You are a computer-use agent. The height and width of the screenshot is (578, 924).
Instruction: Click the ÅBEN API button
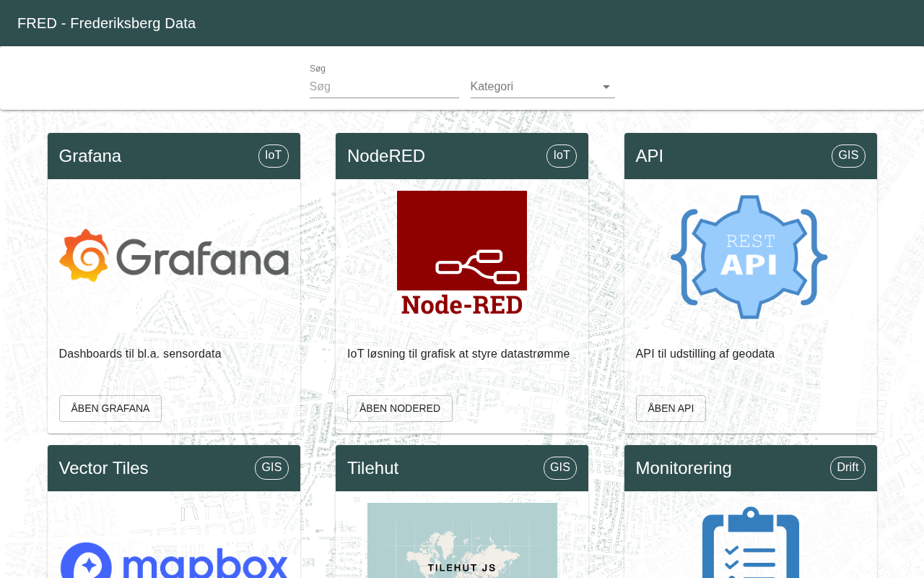click(x=671, y=408)
